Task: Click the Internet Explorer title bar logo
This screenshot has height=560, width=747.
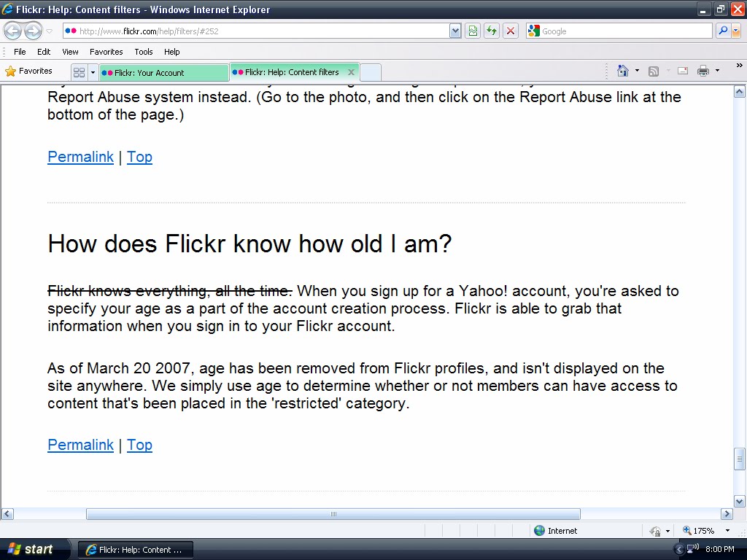Action: pos(7,9)
